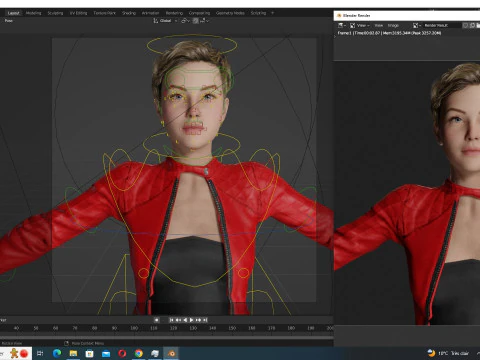Screen dimensions: 480x360
Task: Open the weather widget in system tray
Action: click(x=448, y=353)
